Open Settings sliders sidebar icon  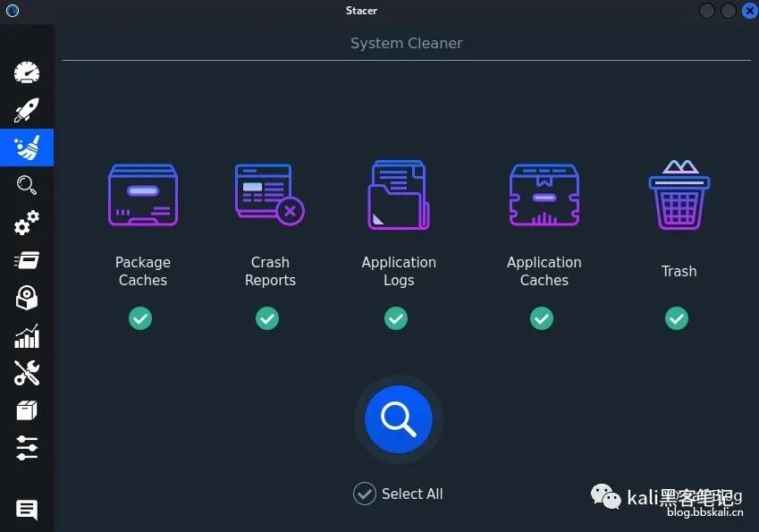pyautogui.click(x=27, y=448)
